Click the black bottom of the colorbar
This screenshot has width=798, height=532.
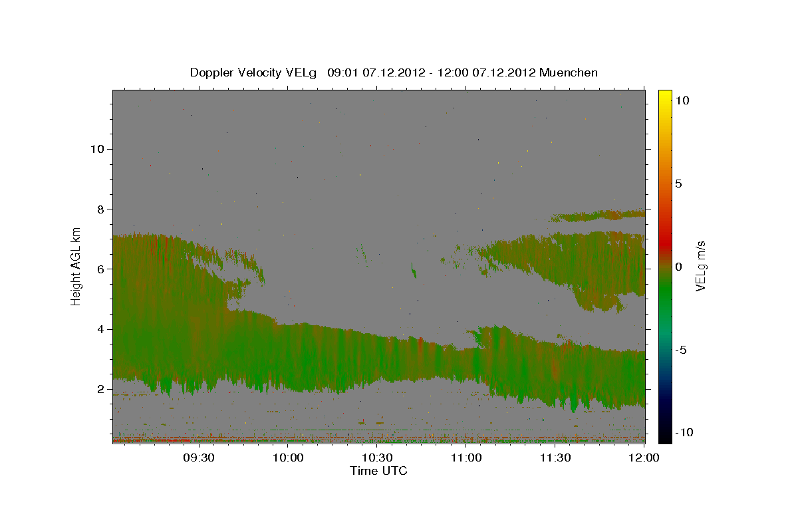coord(664,436)
